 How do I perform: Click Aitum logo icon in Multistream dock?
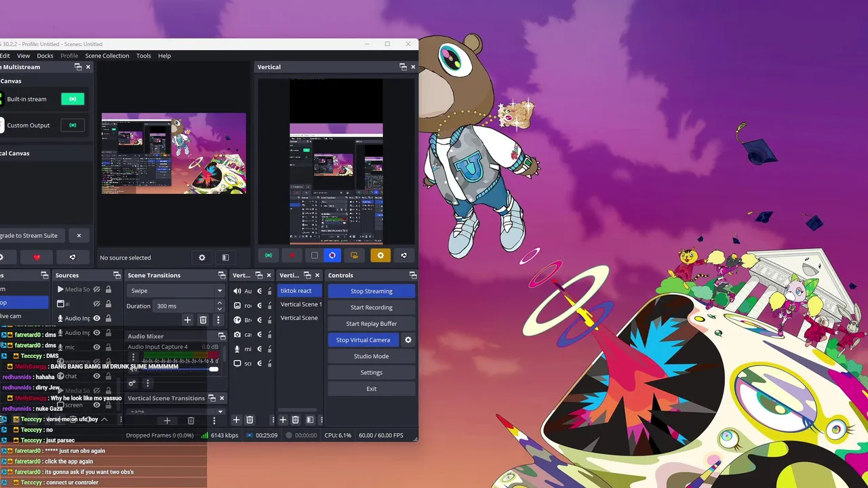(73, 258)
